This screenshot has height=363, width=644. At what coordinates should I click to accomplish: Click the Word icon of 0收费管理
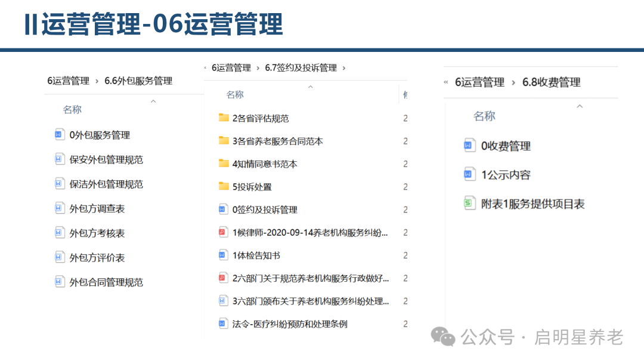[469, 146]
